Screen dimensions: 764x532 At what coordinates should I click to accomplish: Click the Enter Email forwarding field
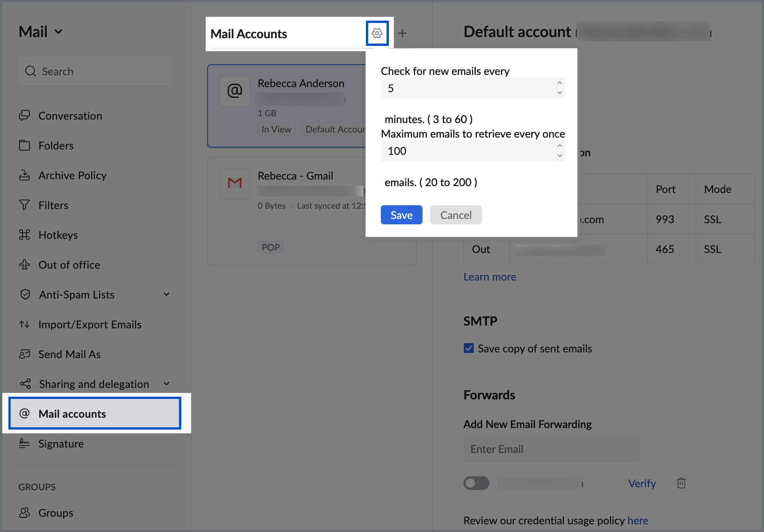pos(551,449)
